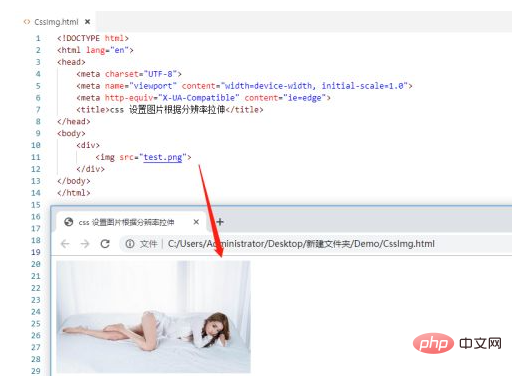The image size is (512, 376).
Task: Close the browser tab with the css title
Action: pos(196,222)
